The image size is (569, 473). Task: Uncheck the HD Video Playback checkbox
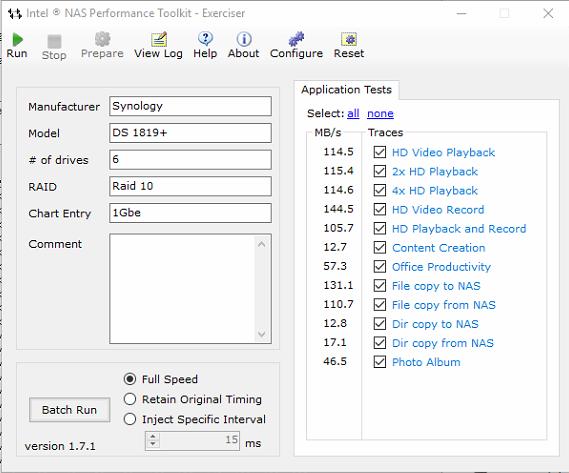[x=380, y=152]
